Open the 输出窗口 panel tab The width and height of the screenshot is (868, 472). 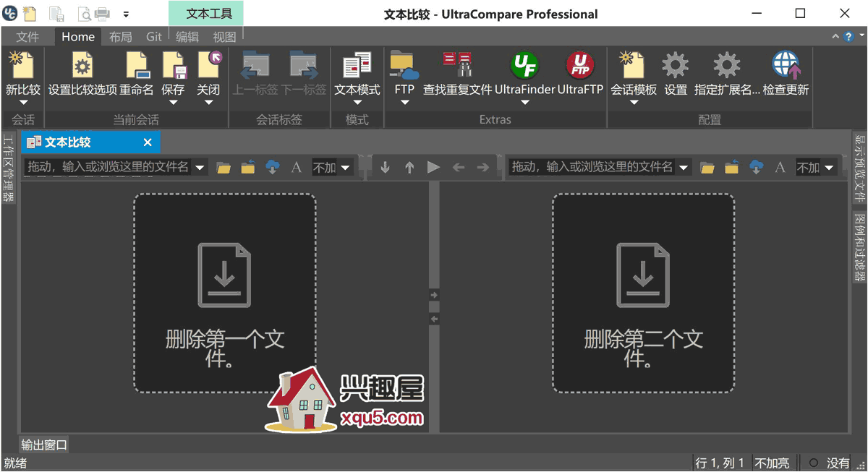pyautogui.click(x=44, y=445)
